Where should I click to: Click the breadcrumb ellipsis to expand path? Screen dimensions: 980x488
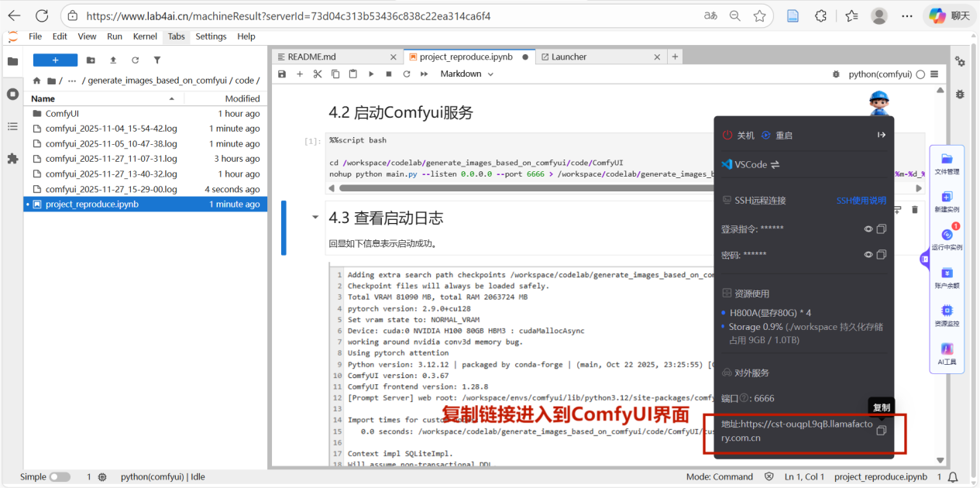pos(72,80)
